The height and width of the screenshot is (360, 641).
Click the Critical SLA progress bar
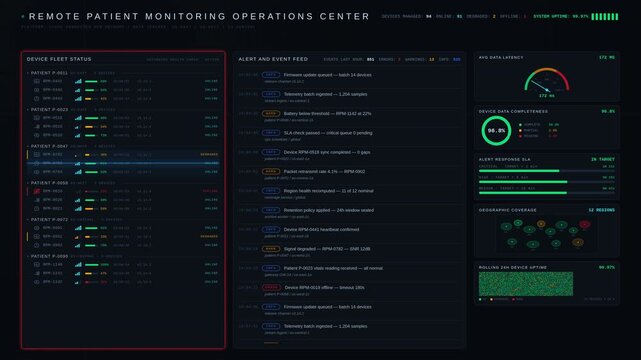[547, 171]
